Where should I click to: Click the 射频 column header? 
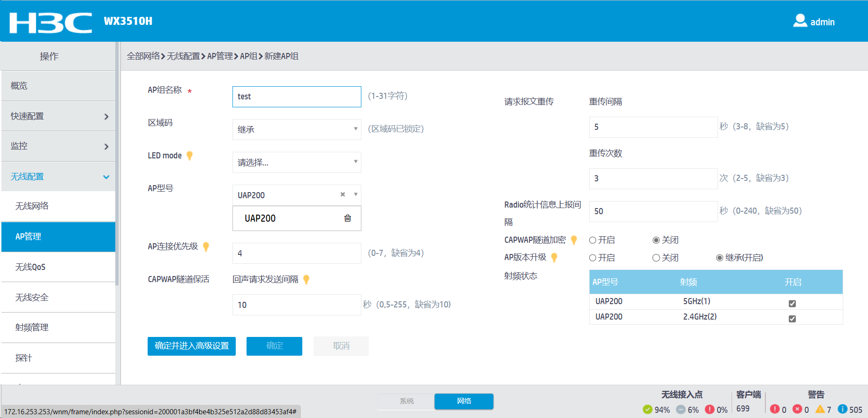688,282
